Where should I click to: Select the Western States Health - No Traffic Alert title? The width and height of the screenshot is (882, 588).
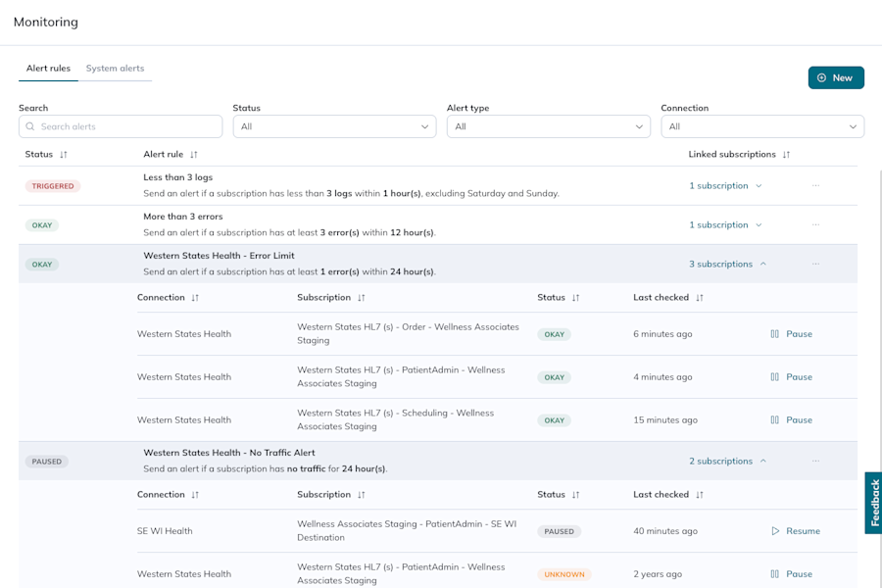[229, 453]
